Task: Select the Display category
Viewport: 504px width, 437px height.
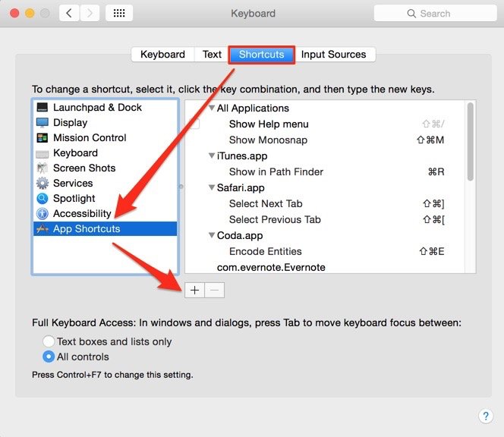Action: pyautogui.click(x=105, y=122)
